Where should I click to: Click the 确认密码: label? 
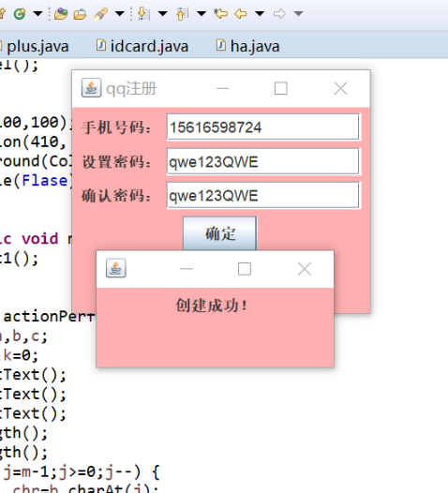pyautogui.click(x=116, y=196)
